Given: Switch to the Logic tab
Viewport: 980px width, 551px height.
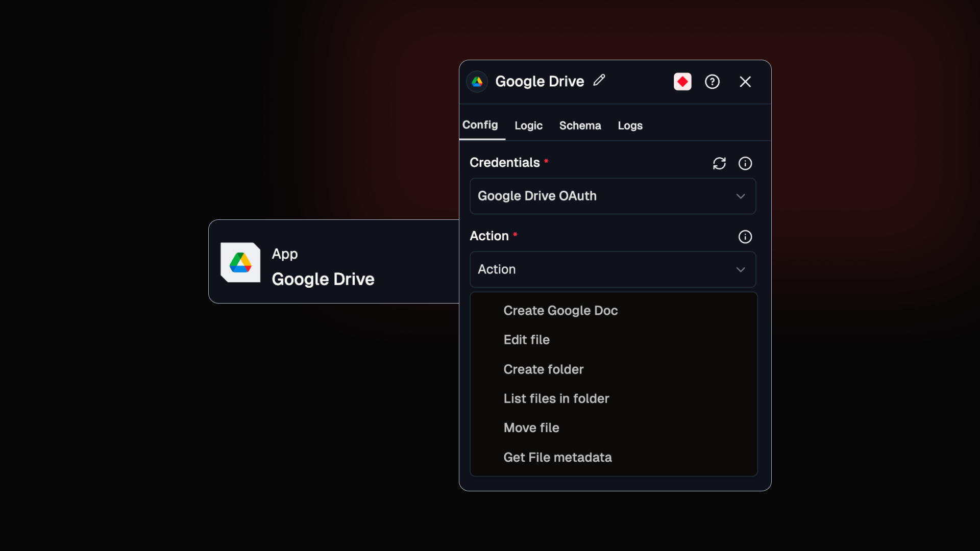Looking at the screenshot, I should pyautogui.click(x=528, y=126).
